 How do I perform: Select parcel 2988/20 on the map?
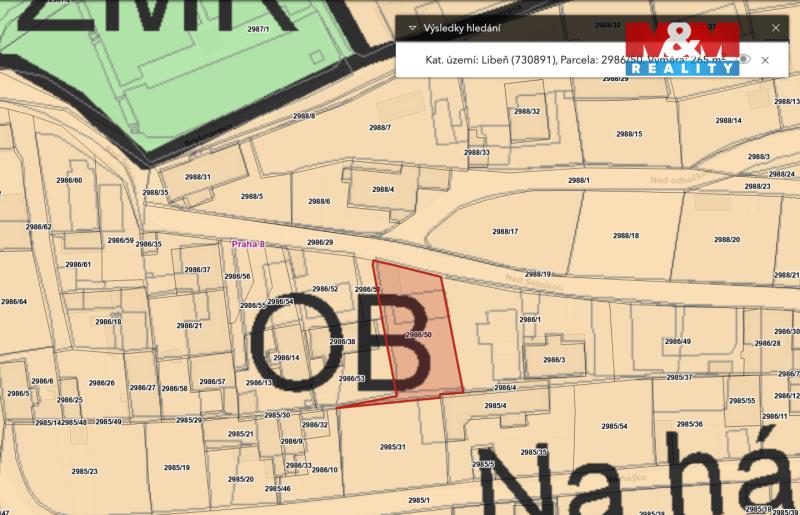click(x=727, y=240)
